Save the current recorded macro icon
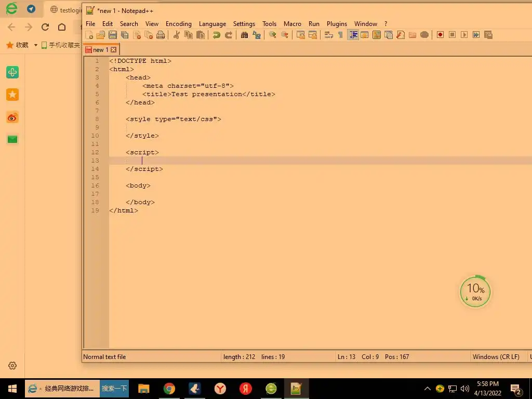532x399 pixels. click(488, 35)
